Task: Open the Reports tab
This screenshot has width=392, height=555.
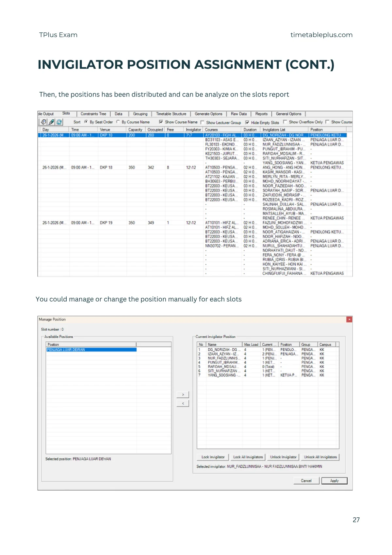Action: (x=261, y=114)
